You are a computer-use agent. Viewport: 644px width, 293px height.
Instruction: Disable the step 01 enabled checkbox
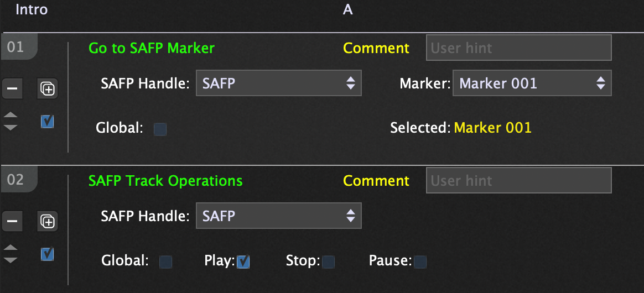(48, 122)
